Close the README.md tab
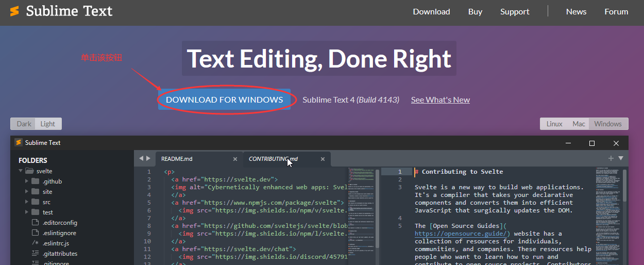Screen dimensions: 644x265 click(235, 159)
